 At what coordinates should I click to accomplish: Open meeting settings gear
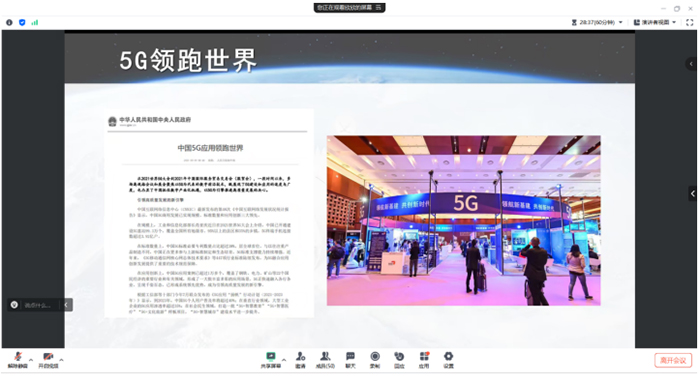448,360
